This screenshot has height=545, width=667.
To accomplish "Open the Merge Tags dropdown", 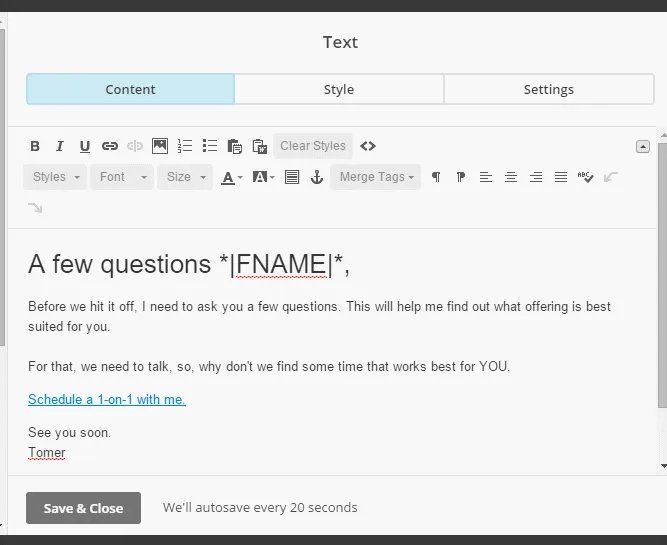I will tap(376, 177).
